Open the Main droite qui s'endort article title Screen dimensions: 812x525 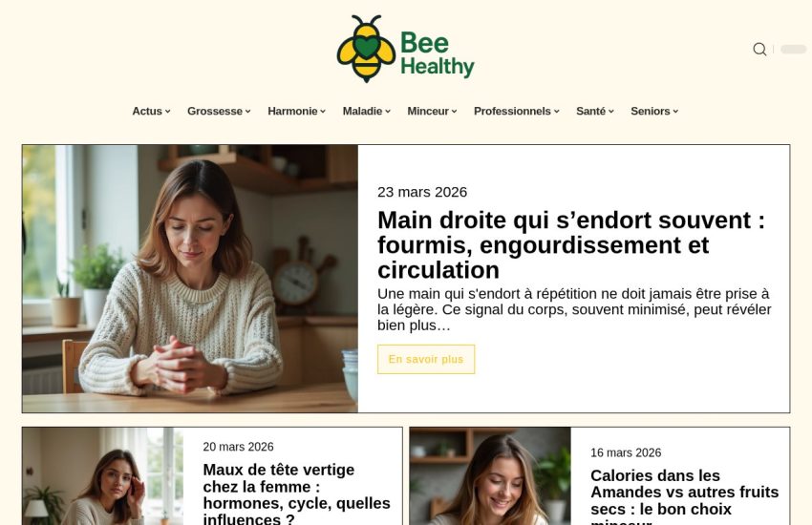click(571, 245)
